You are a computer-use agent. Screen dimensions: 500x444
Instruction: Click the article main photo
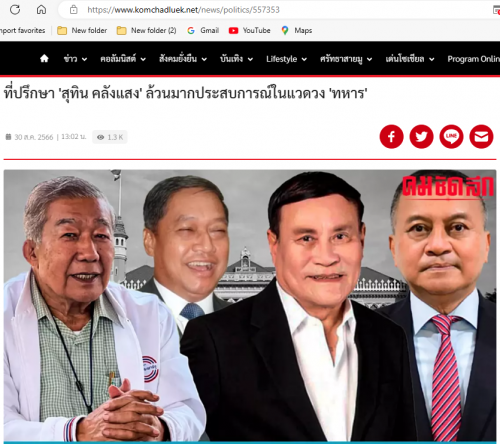[x=250, y=306]
